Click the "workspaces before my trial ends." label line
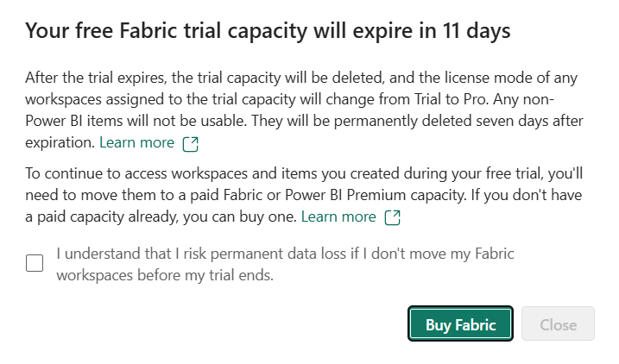 pos(165,275)
